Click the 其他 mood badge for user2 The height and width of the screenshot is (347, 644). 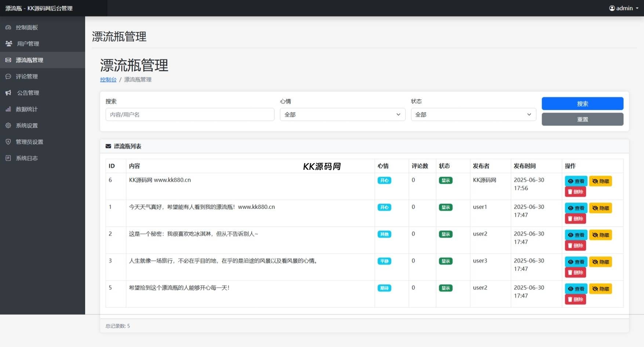(384, 234)
